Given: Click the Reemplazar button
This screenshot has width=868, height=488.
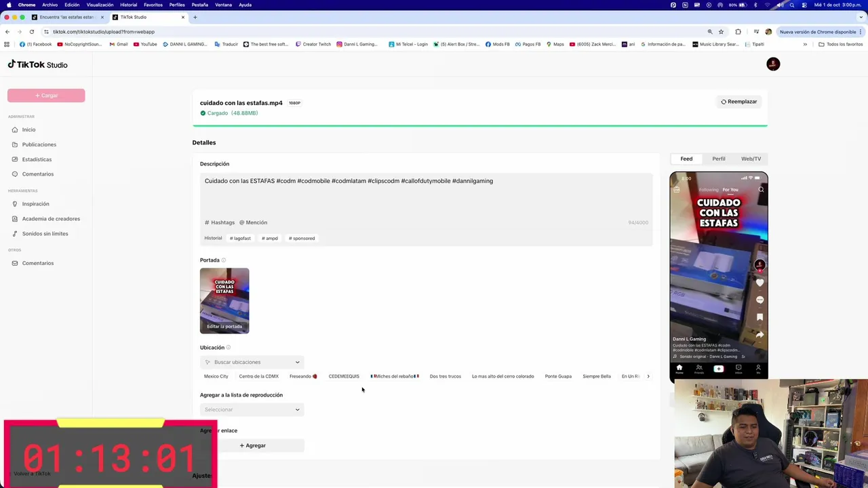Looking at the screenshot, I should click(738, 102).
